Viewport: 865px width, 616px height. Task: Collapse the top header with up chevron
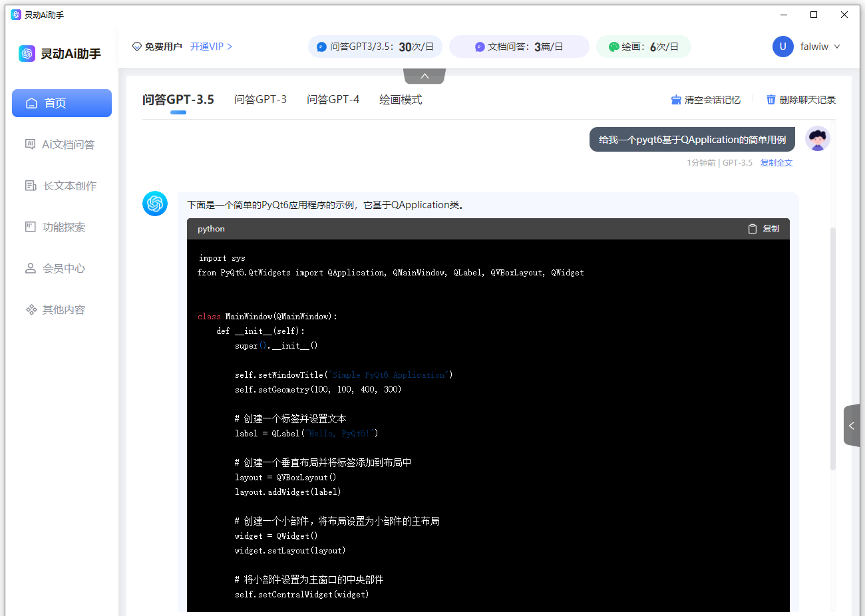point(425,76)
